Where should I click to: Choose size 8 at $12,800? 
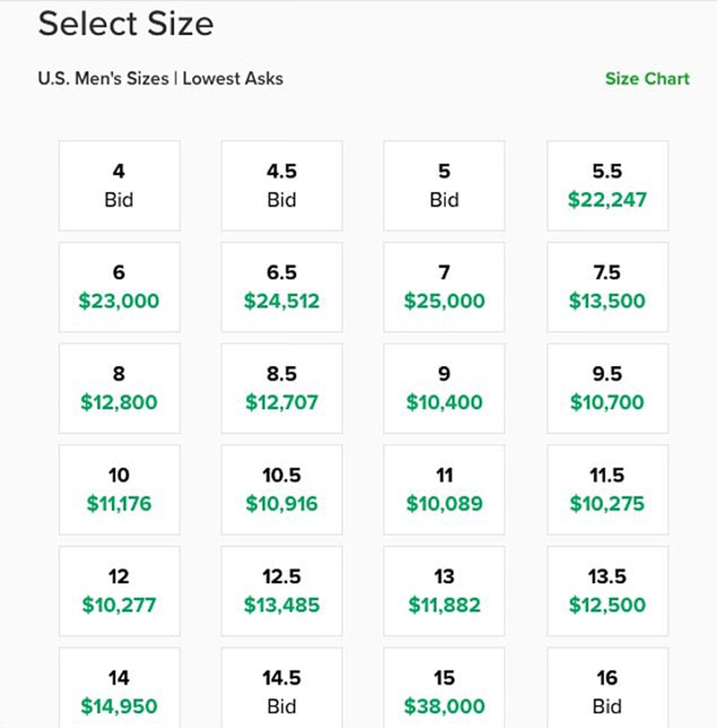click(119, 388)
